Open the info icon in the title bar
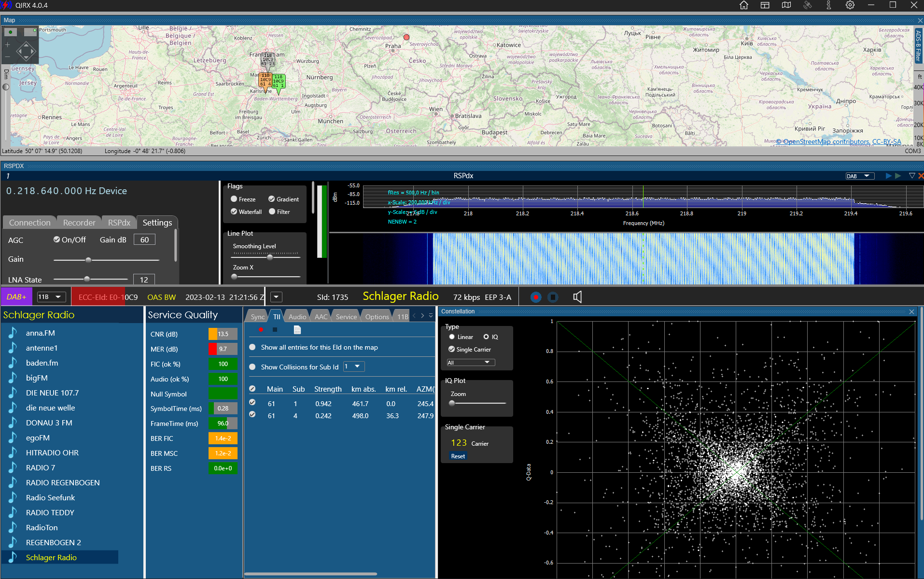 point(828,5)
